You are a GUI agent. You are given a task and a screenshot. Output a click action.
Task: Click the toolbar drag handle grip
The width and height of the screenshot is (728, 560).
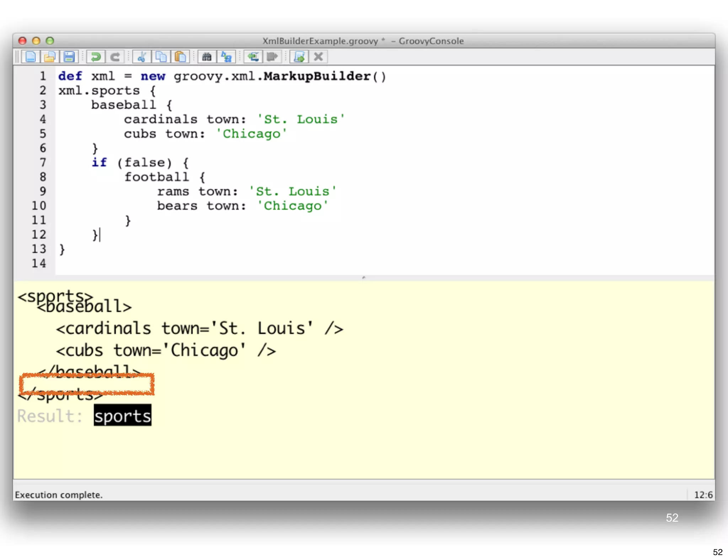pos(17,57)
